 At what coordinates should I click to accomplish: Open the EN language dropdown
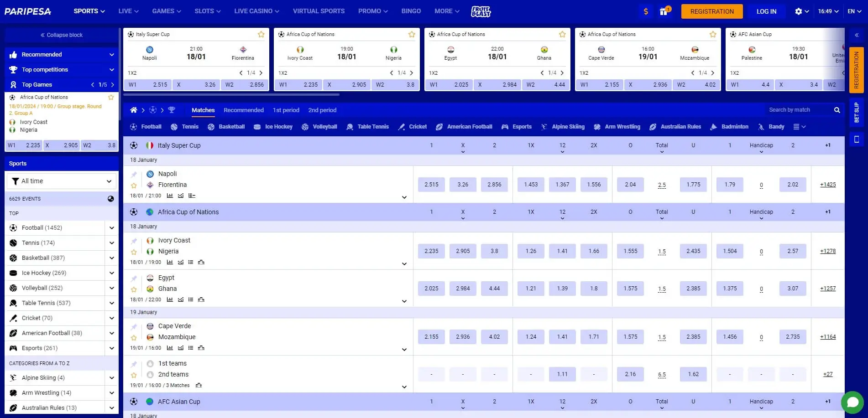coord(854,11)
